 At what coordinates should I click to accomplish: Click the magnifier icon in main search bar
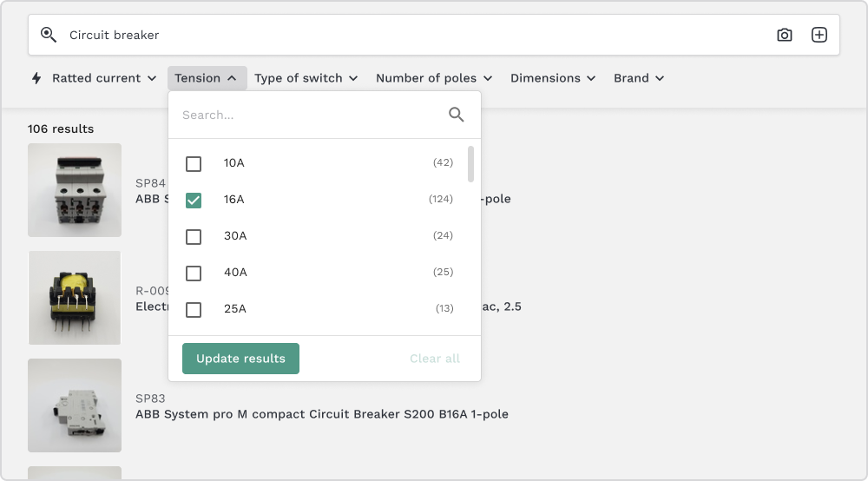(48, 35)
